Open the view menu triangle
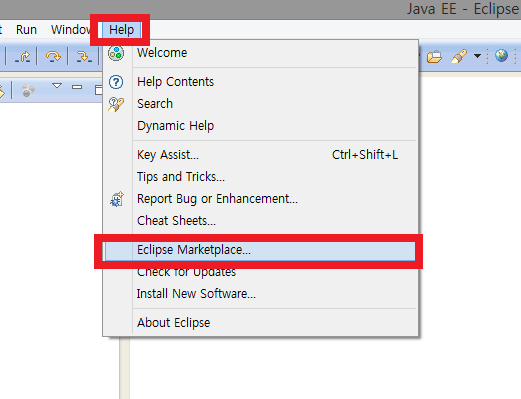This screenshot has width=521, height=399. click(57, 86)
